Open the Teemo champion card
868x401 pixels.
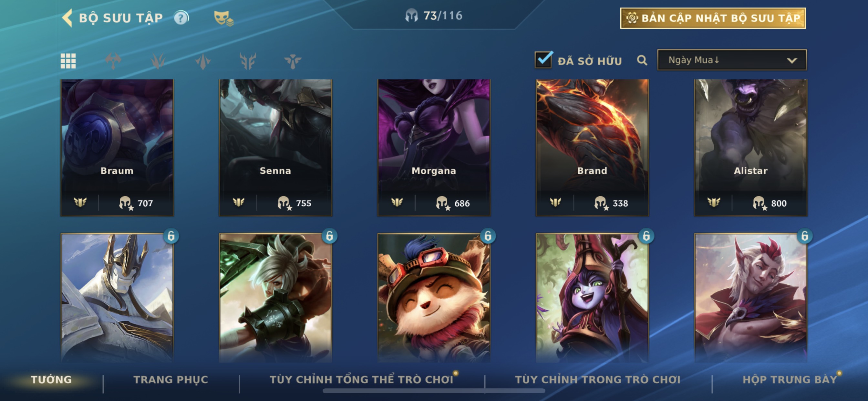(x=434, y=298)
